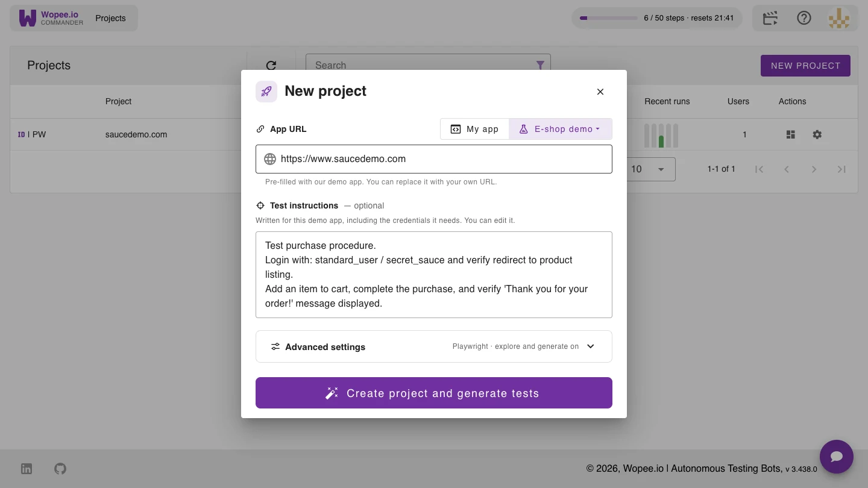Go to first page of projects
This screenshot has width=868, height=488.
click(x=759, y=169)
